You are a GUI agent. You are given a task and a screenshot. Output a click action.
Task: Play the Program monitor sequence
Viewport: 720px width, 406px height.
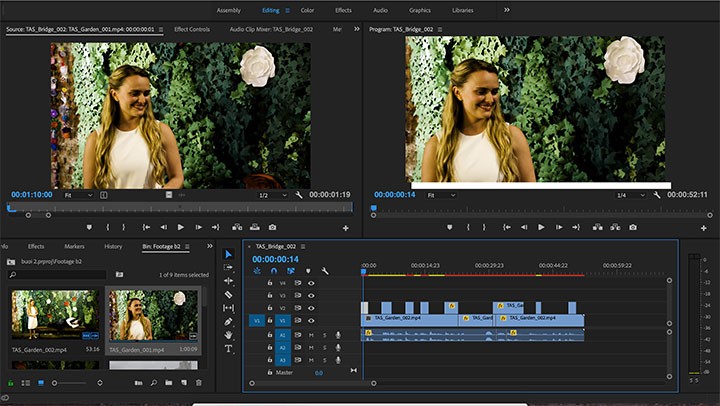[541, 227]
